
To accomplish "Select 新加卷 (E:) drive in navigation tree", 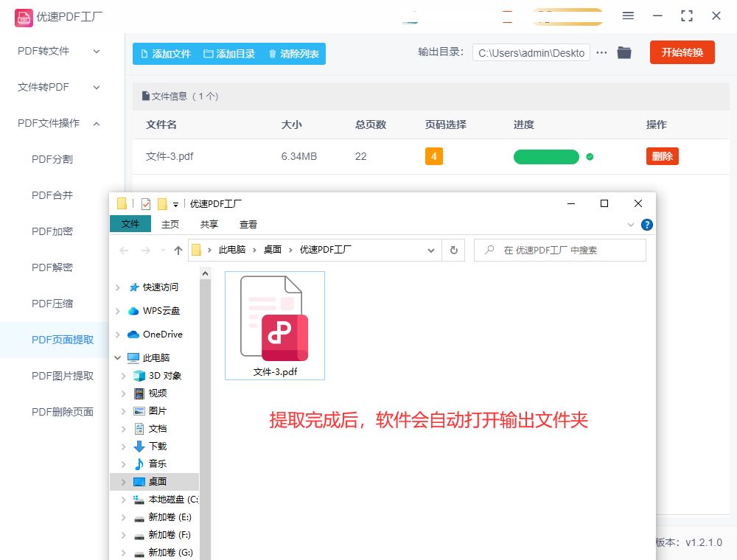I will pos(170,517).
